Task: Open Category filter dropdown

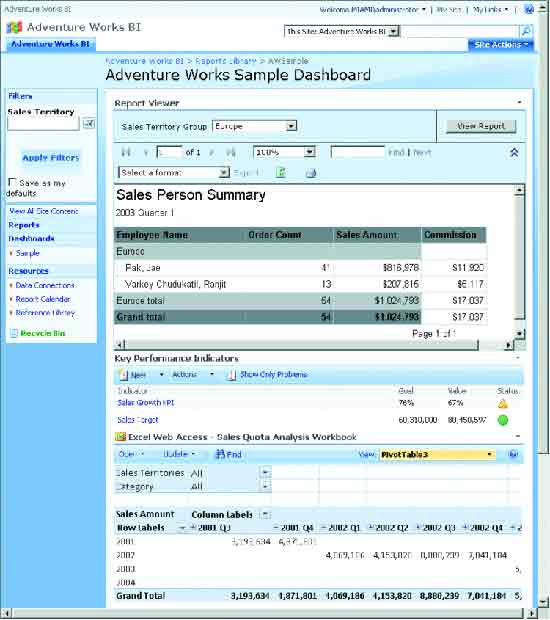Action: 265,486
